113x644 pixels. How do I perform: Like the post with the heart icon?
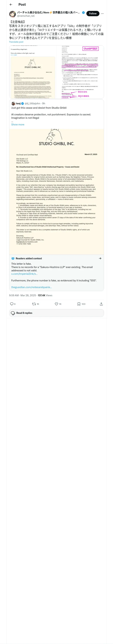click(56, 304)
